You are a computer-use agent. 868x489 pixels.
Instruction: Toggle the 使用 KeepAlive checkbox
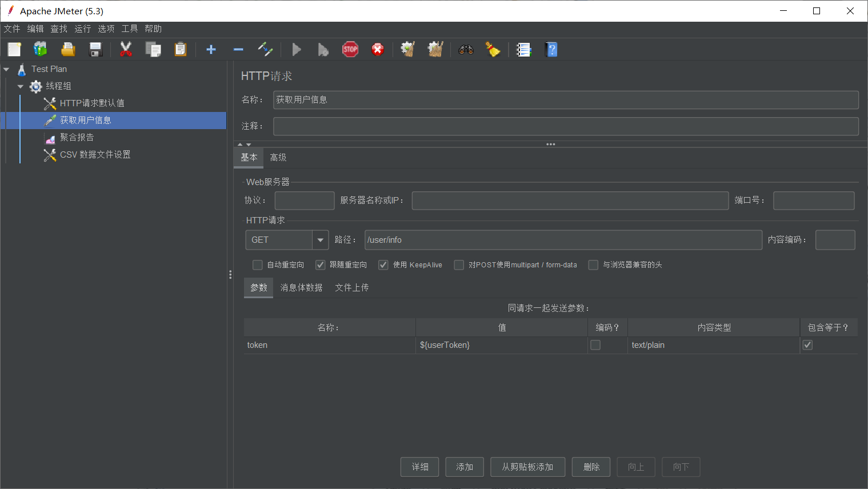(x=383, y=265)
